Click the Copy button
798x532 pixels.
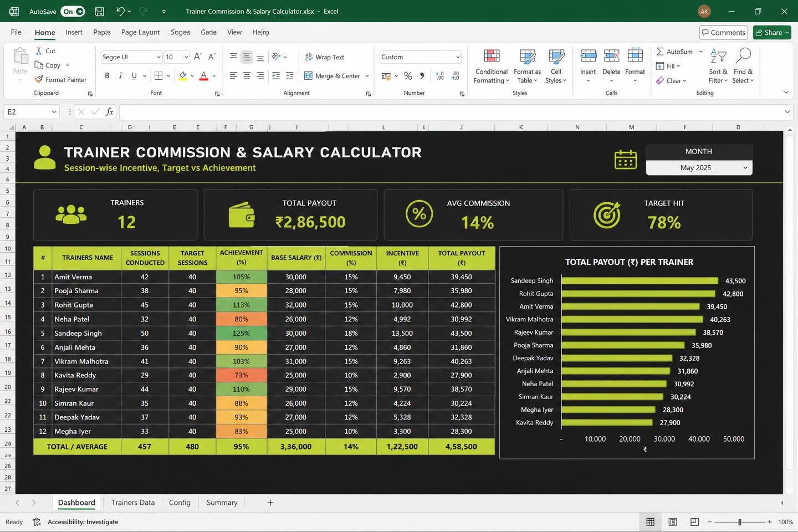[48, 65]
